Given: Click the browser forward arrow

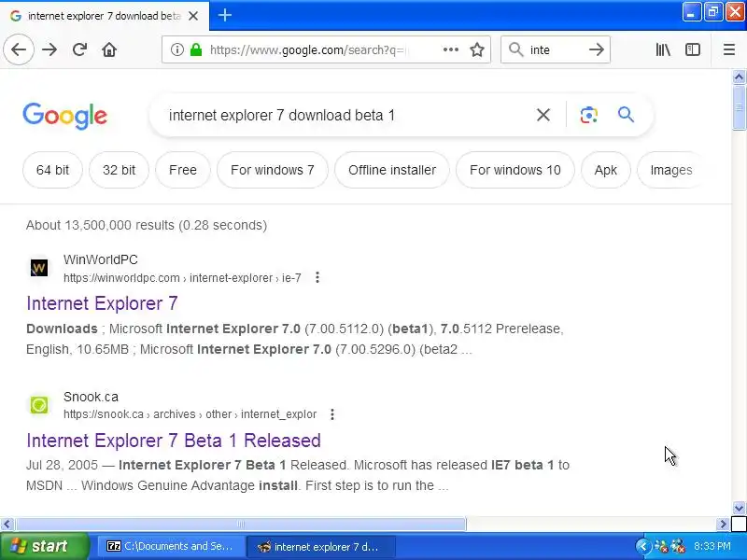Looking at the screenshot, I should (49, 49).
